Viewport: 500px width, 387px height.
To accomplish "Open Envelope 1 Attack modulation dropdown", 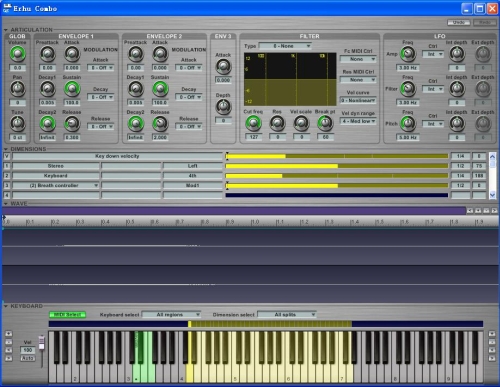I will [101, 68].
